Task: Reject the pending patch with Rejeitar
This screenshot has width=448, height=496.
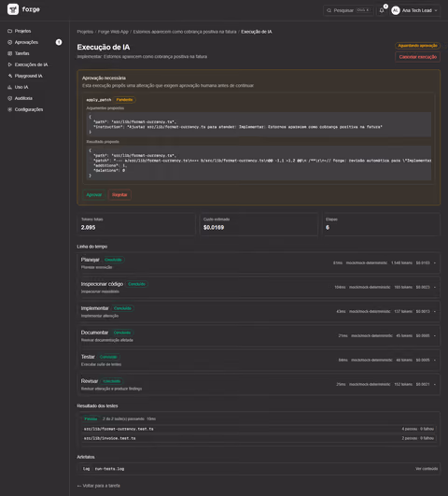Action: (119, 194)
